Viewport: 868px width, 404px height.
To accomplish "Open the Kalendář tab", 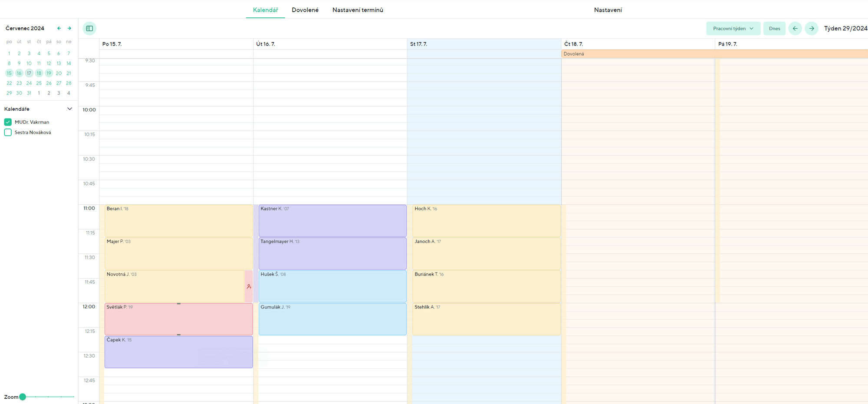I will click(265, 10).
